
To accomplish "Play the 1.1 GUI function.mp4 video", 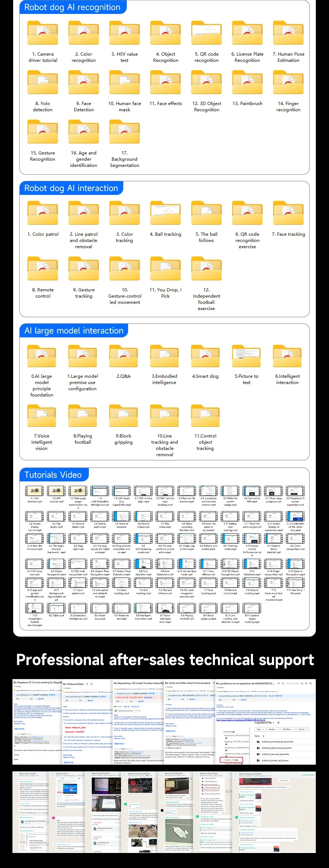I will click(34, 491).
